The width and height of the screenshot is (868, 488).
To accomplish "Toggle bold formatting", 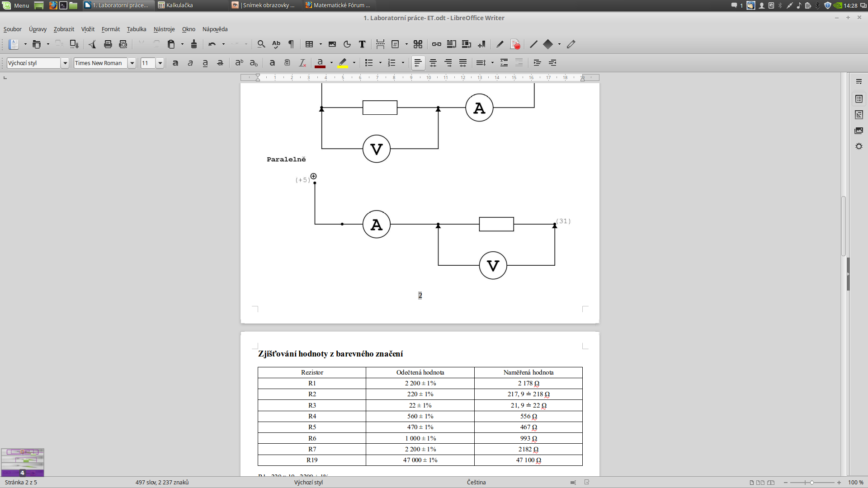I will point(175,63).
